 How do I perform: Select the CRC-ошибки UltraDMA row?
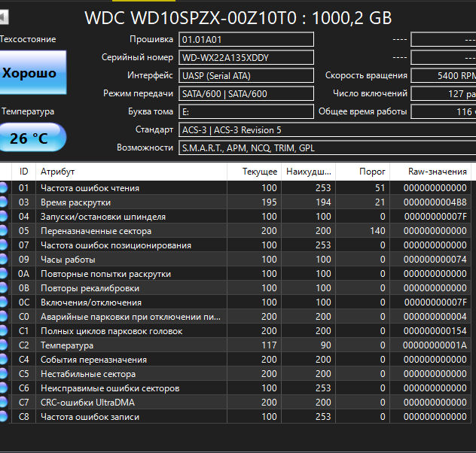point(236,403)
